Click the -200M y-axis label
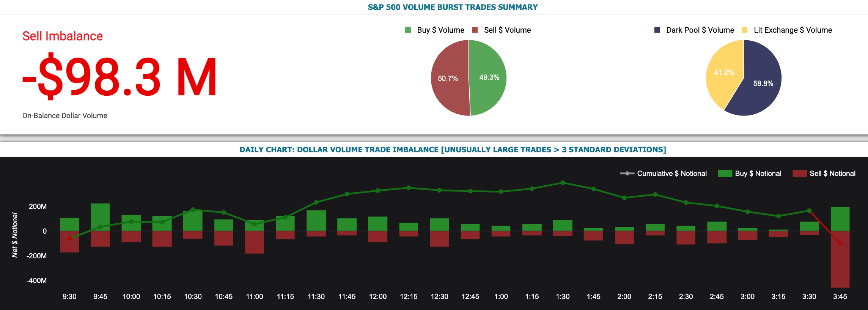The image size is (868, 310). click(x=36, y=256)
